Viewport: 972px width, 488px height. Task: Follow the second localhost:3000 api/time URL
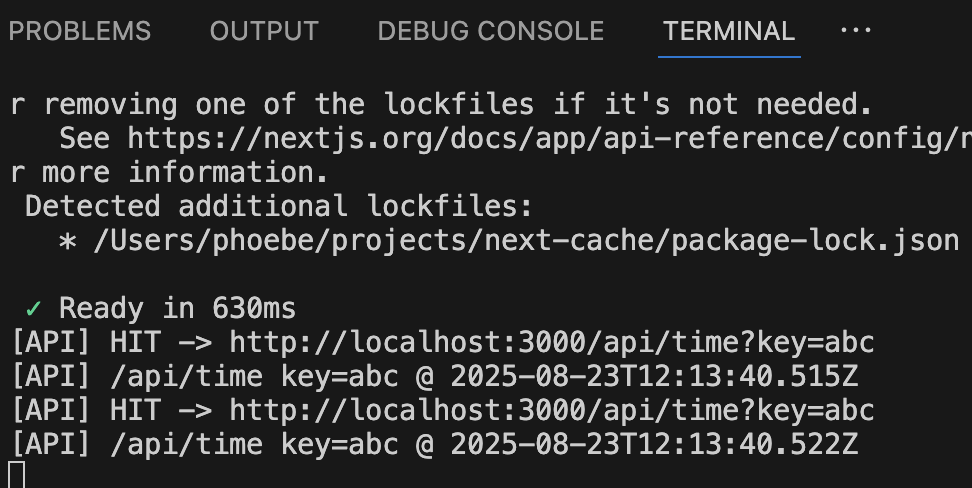(x=551, y=410)
